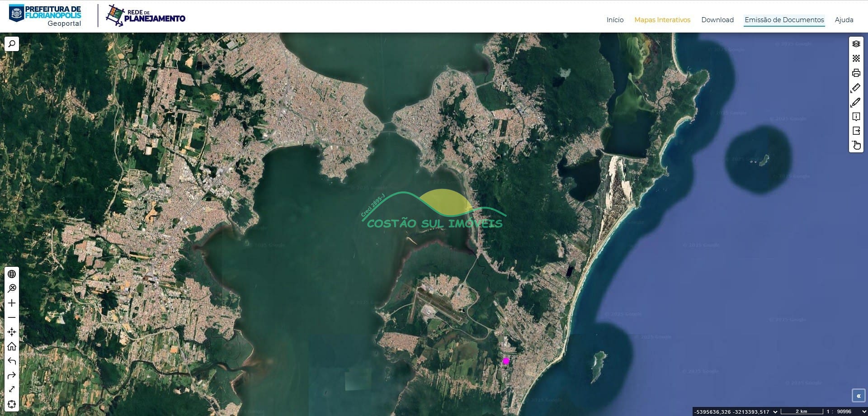Click the export arrow icon

click(x=856, y=131)
